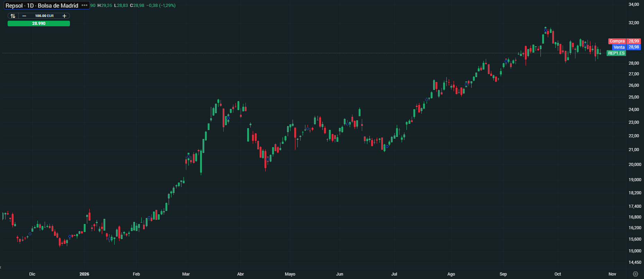Click the Oct label on time axis
Screen dimensions: 644x279
click(x=557, y=274)
